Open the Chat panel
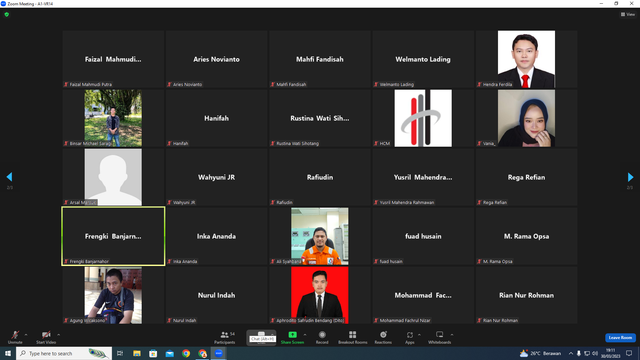This screenshot has height=360, width=640. pos(261,337)
